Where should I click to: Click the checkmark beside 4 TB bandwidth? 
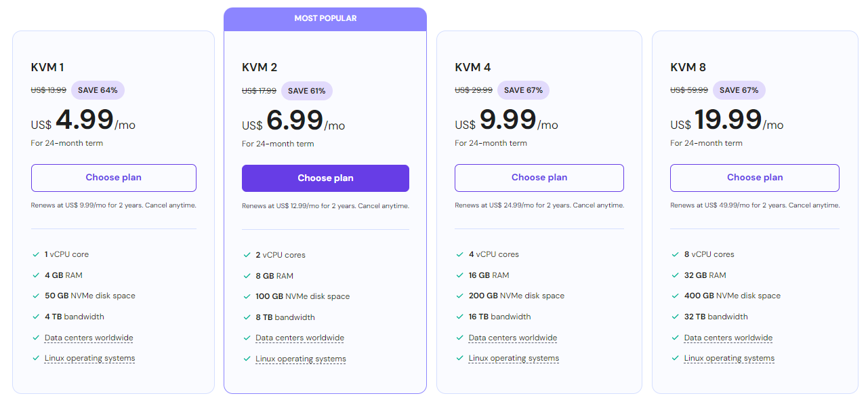coord(36,317)
